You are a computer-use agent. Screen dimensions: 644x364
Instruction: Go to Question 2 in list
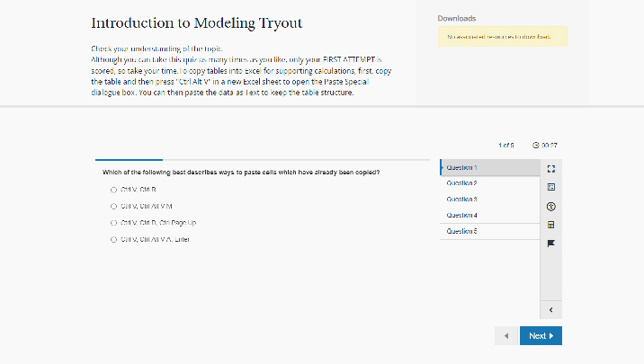click(488, 183)
